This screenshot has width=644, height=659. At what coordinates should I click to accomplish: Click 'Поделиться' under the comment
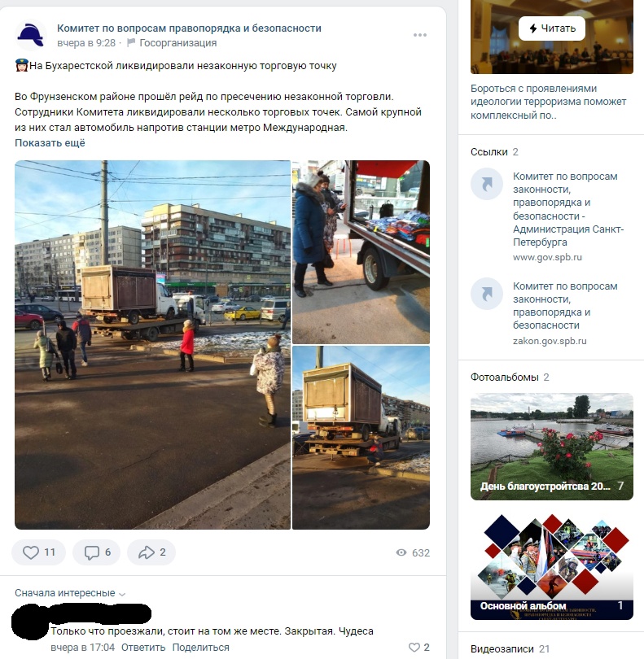[200, 648]
